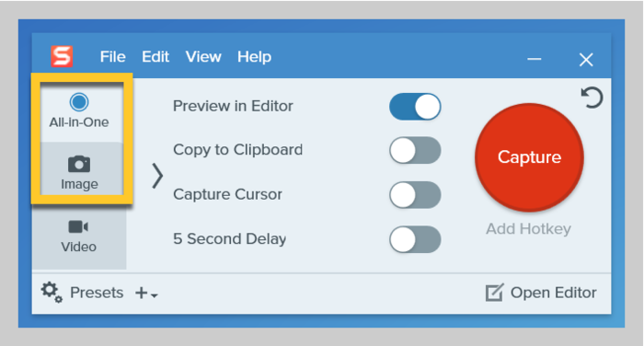Click the Open Editor pencil icon
This screenshot has height=346, width=644.
click(x=494, y=293)
